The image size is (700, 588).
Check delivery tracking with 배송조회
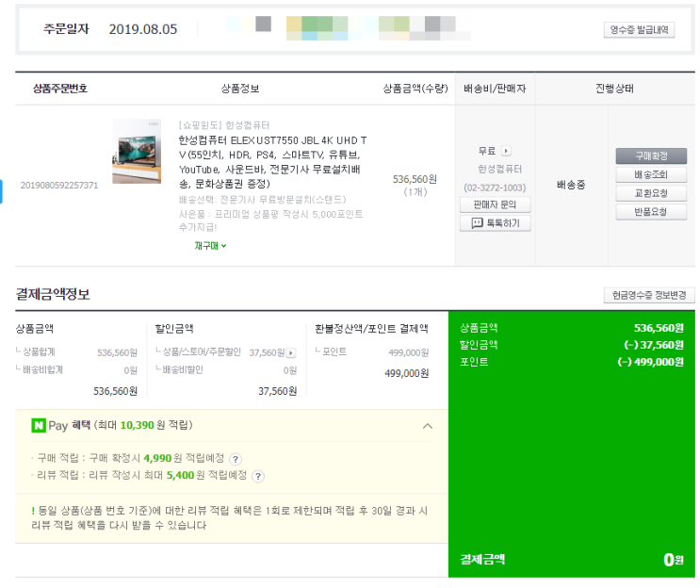click(651, 174)
